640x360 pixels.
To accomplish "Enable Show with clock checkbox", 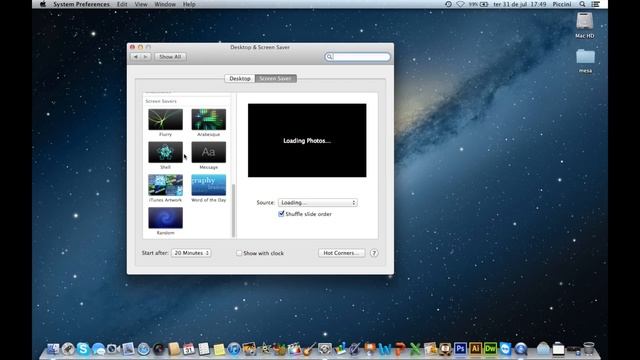I will [x=239, y=253].
